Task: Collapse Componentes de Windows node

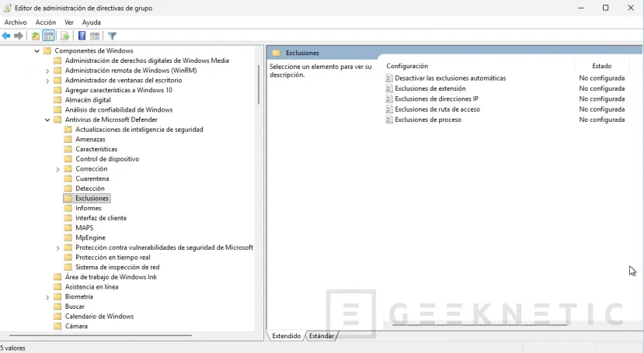Action: [x=37, y=51]
